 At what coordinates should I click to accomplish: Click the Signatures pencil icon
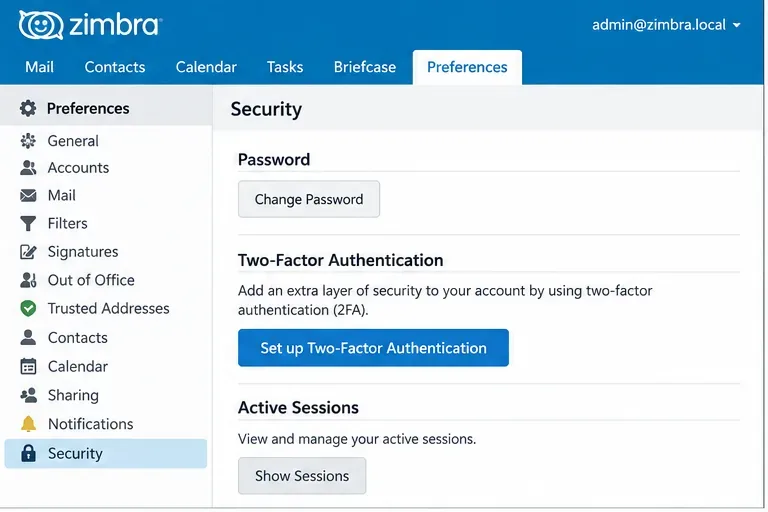(28, 252)
